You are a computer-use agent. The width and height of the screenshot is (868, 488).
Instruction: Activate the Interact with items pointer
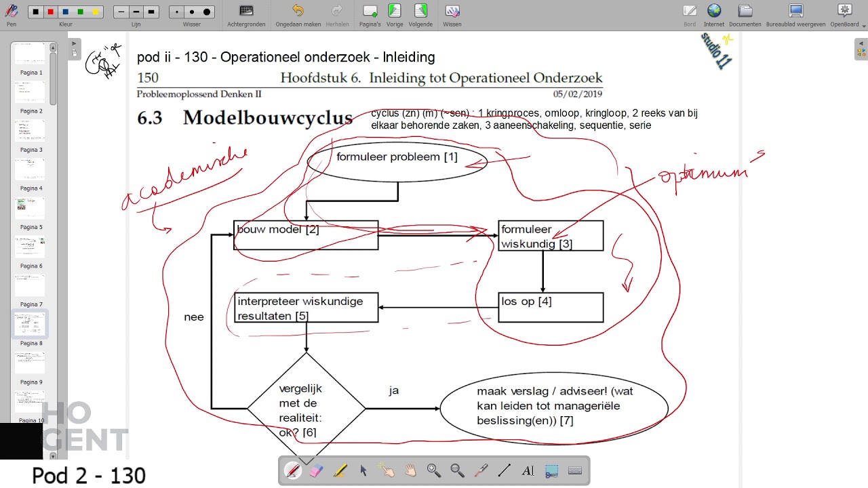coord(387,470)
